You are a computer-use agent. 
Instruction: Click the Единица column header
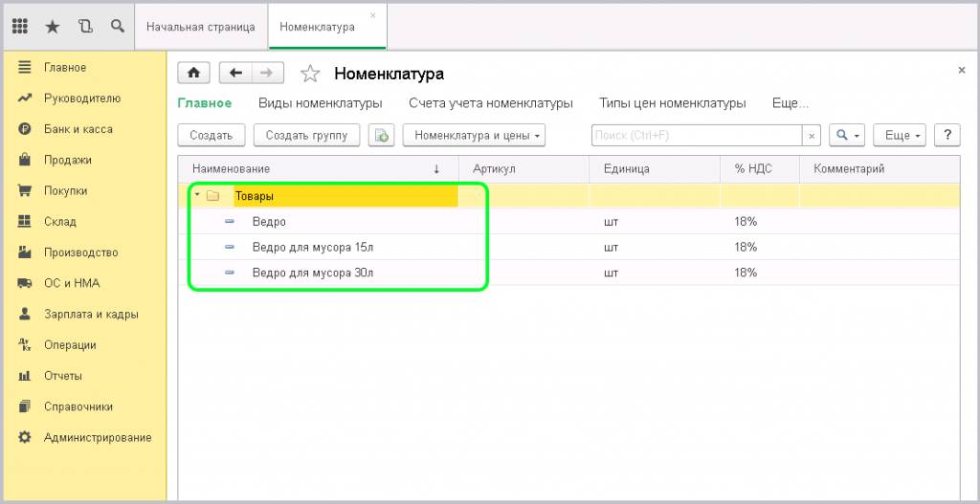[x=655, y=168]
